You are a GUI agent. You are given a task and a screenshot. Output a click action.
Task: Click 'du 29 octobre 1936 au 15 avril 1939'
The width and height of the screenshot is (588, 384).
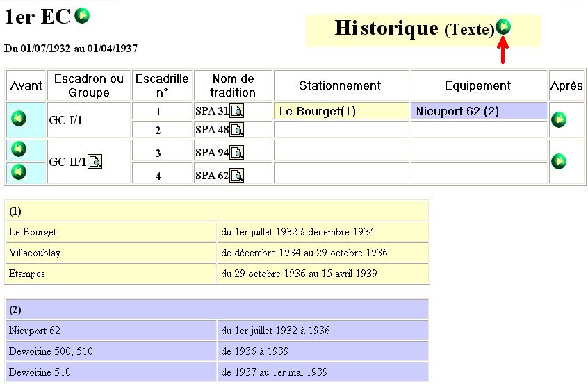coord(299,274)
